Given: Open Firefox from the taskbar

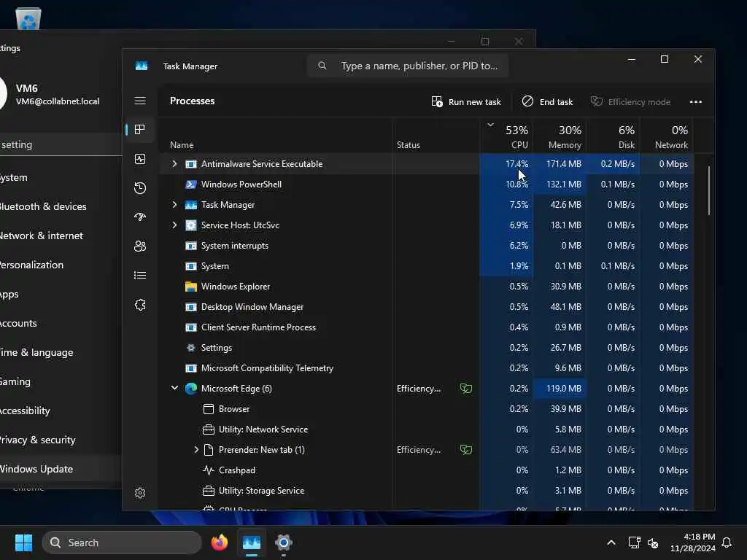Looking at the screenshot, I should [219, 542].
